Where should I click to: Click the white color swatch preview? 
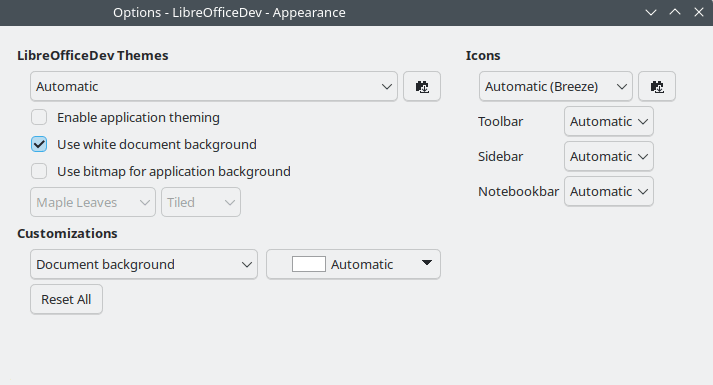coord(309,264)
